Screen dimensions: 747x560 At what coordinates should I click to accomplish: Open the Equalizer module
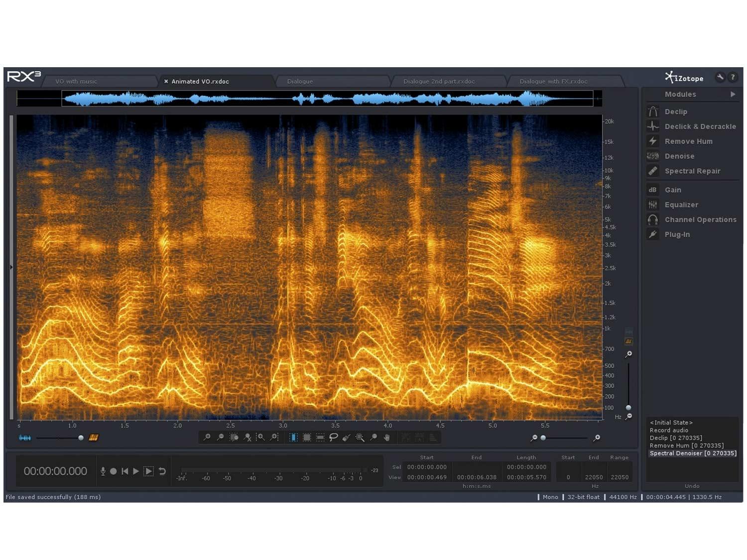tap(681, 205)
